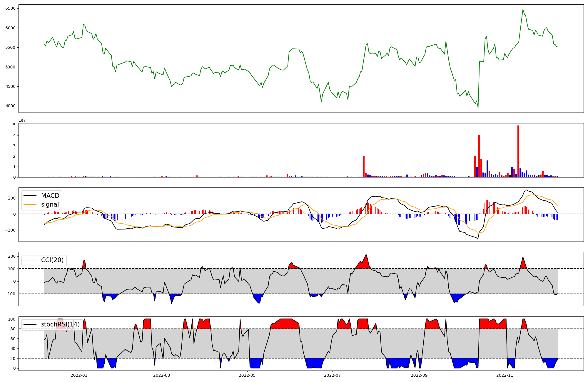Image resolution: width=588 pixels, height=382 pixels.
Task: Click the lowest point of the green price line
Action: coord(478,107)
